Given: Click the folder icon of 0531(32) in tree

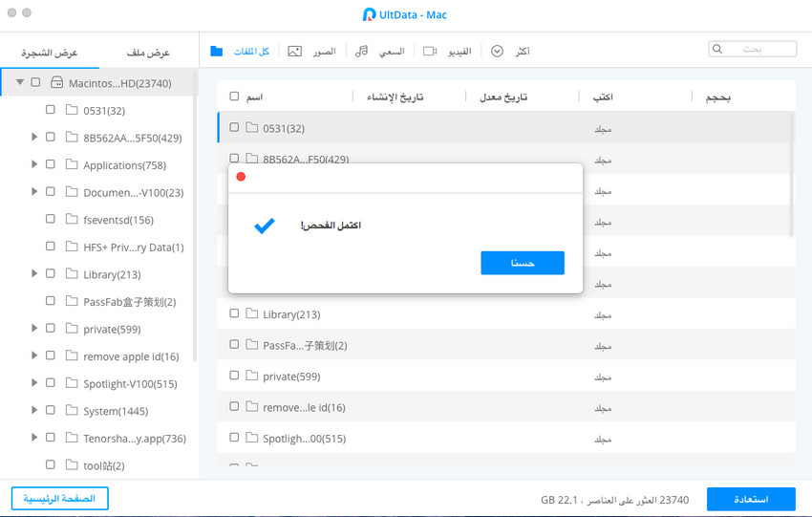Looking at the screenshot, I should click(x=72, y=110).
